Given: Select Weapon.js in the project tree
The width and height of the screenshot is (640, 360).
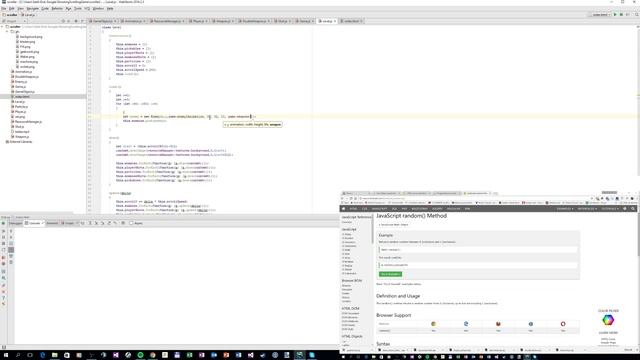Looking at the screenshot, I should 22,137.
